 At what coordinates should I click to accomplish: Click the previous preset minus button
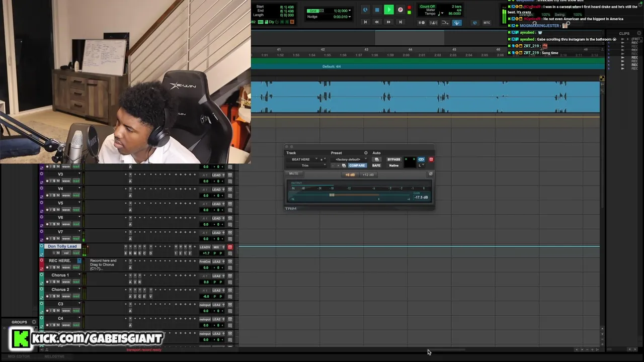[x=333, y=165]
